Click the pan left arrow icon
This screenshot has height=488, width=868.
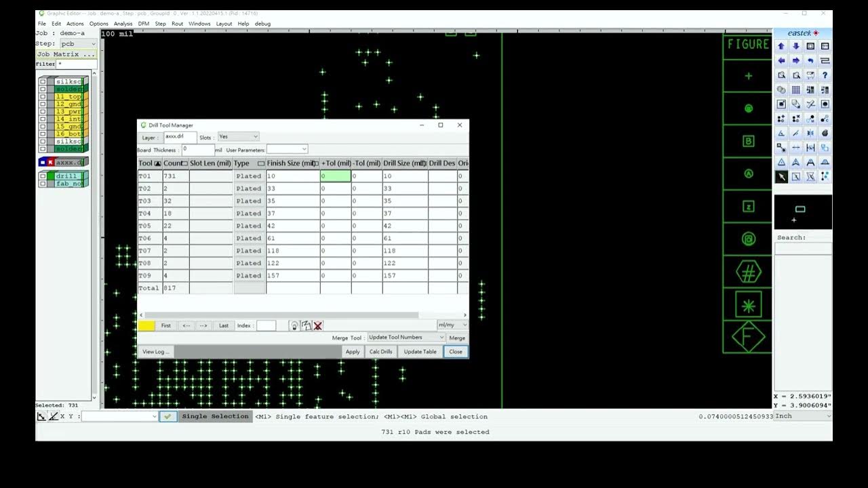pyautogui.click(x=781, y=60)
